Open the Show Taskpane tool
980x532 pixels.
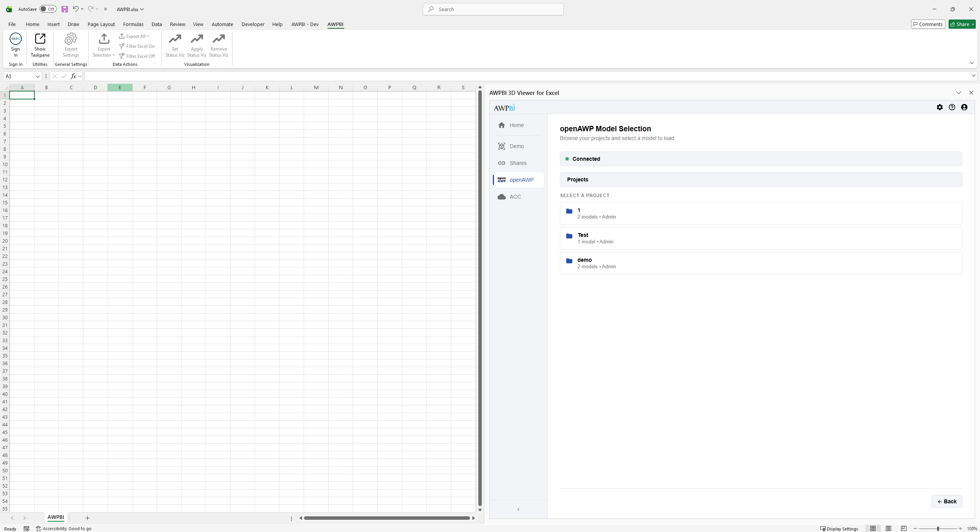[40, 45]
